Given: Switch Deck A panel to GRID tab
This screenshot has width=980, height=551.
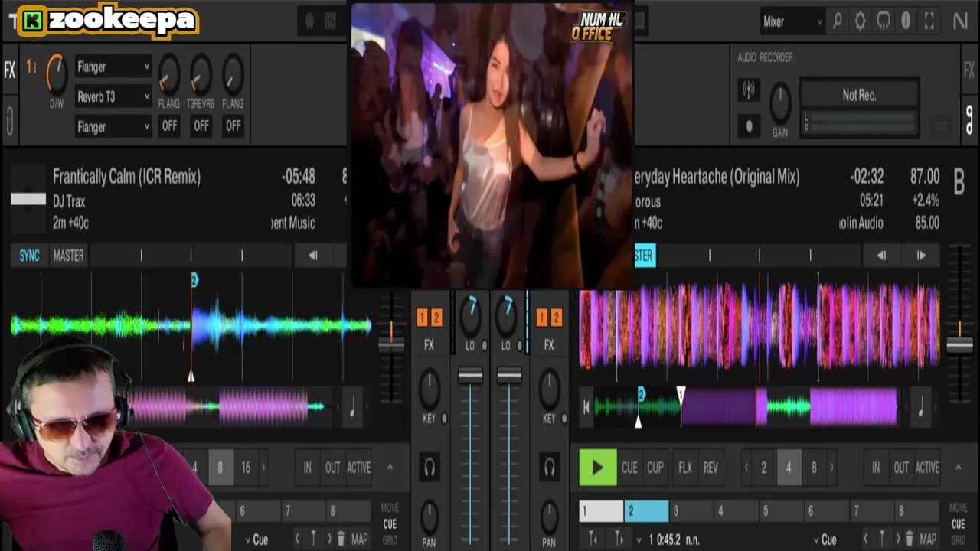Looking at the screenshot, I should click(390, 540).
